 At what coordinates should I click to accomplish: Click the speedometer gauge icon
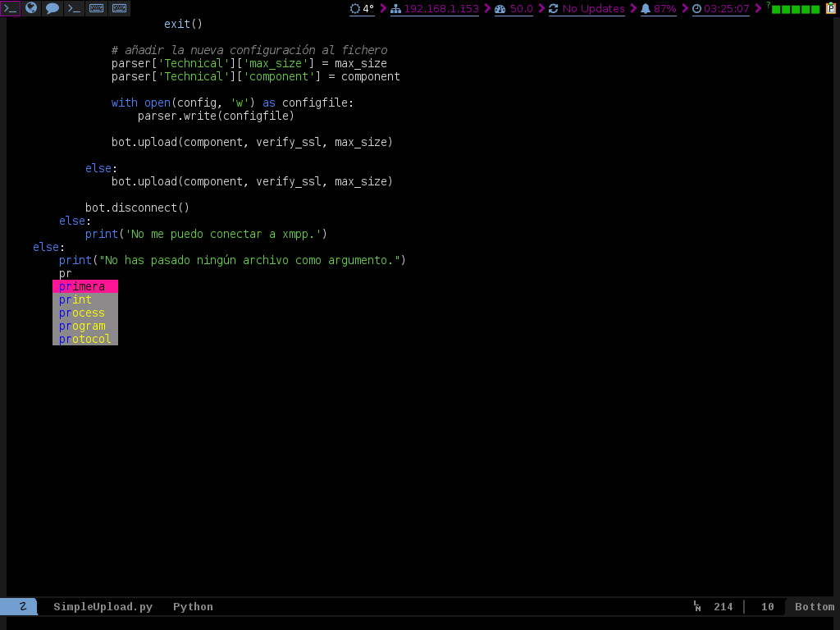[x=500, y=8]
